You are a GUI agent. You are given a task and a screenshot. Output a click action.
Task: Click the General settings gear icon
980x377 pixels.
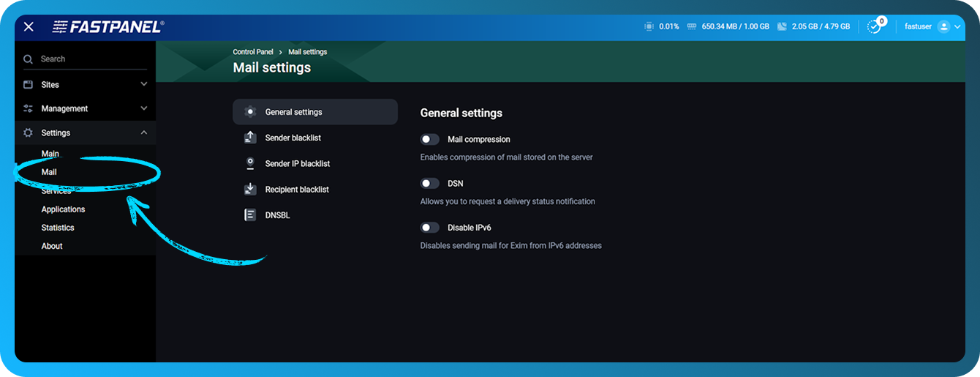pos(250,112)
